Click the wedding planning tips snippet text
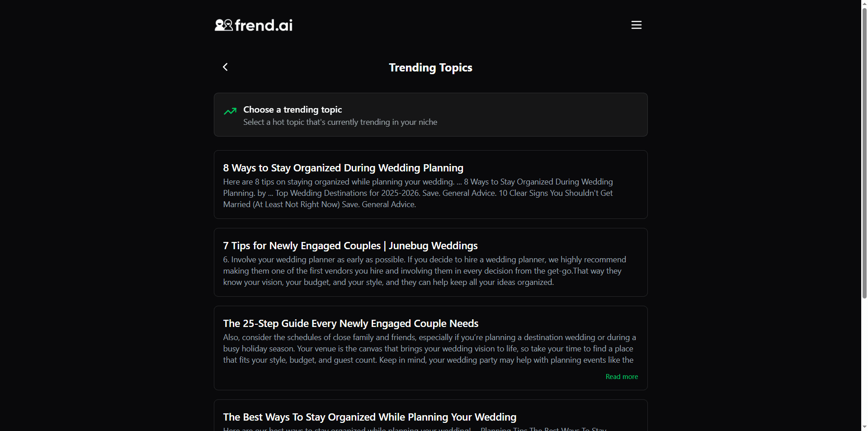Viewport: 868px width, 431px height. 418,193
